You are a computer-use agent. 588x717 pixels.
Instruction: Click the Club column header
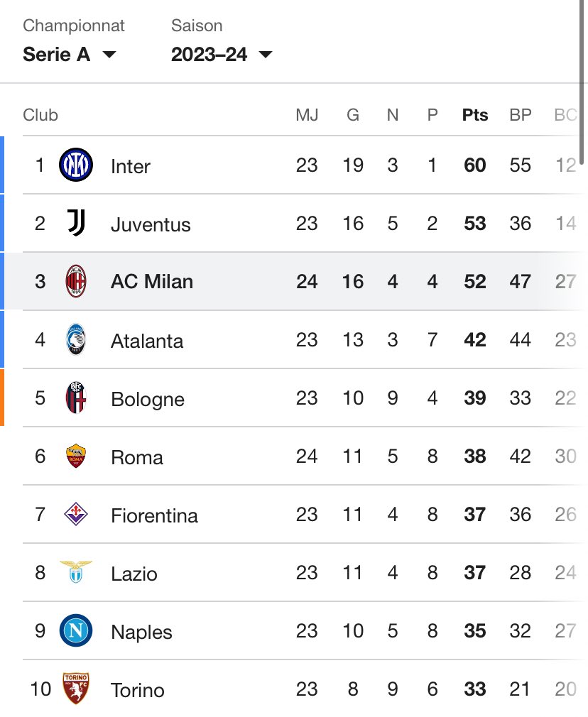click(40, 115)
